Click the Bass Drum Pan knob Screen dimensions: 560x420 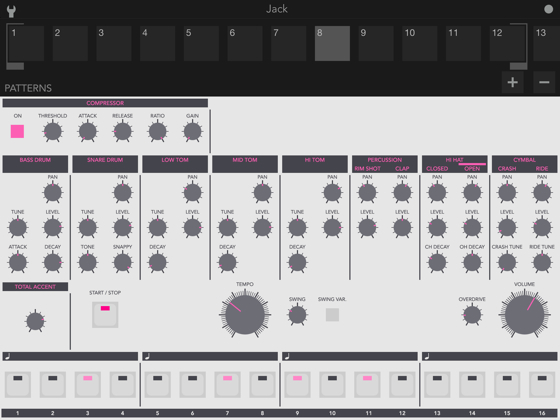click(x=52, y=192)
